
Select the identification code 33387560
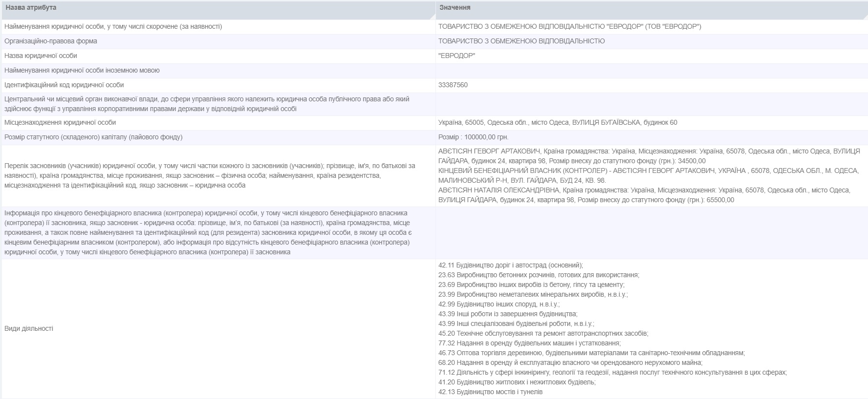(x=453, y=85)
